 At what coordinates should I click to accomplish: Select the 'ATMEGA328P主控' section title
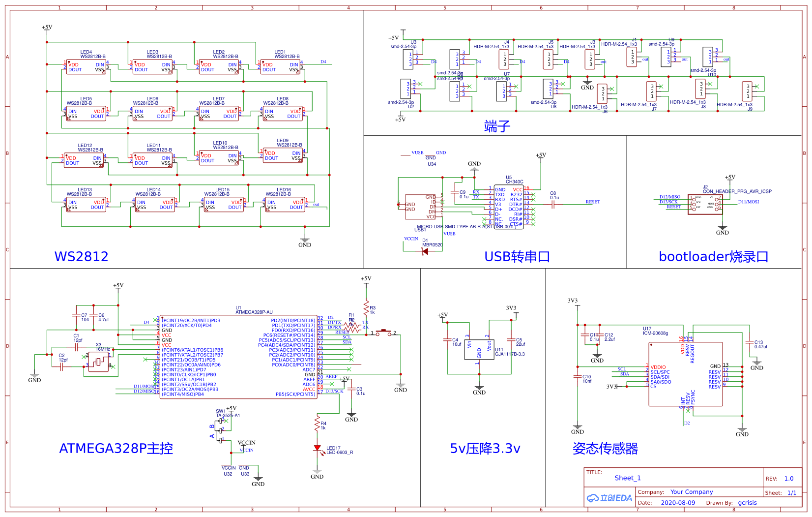click(116, 448)
